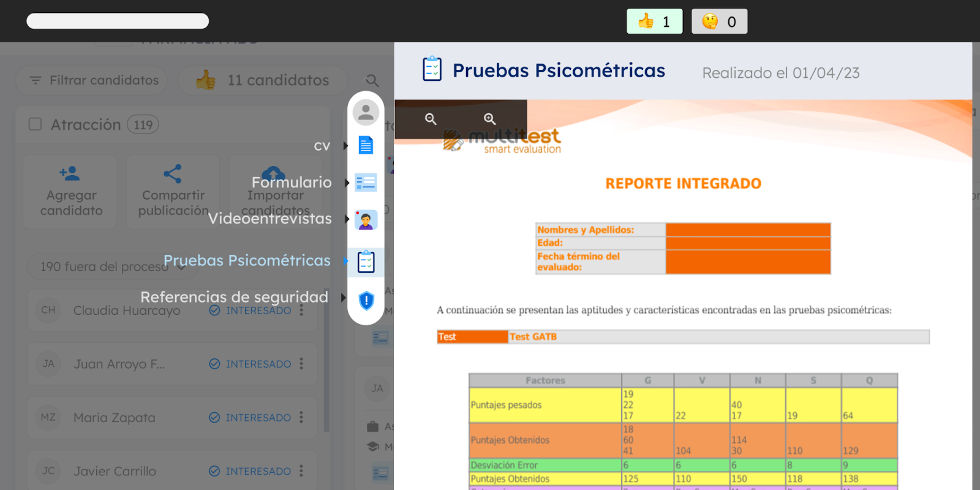
Task: Click the MZ avatar of Maria Zapata
Action: (x=48, y=417)
